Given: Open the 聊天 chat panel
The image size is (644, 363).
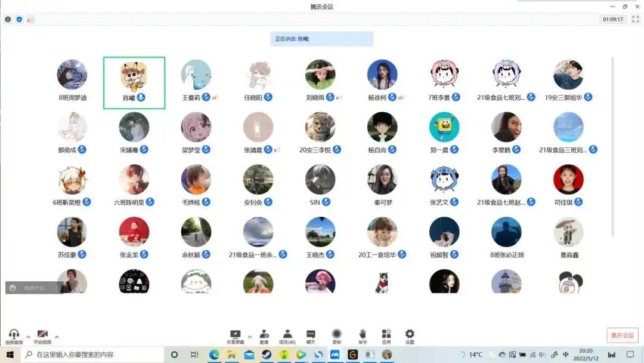Looking at the screenshot, I should point(311,336).
